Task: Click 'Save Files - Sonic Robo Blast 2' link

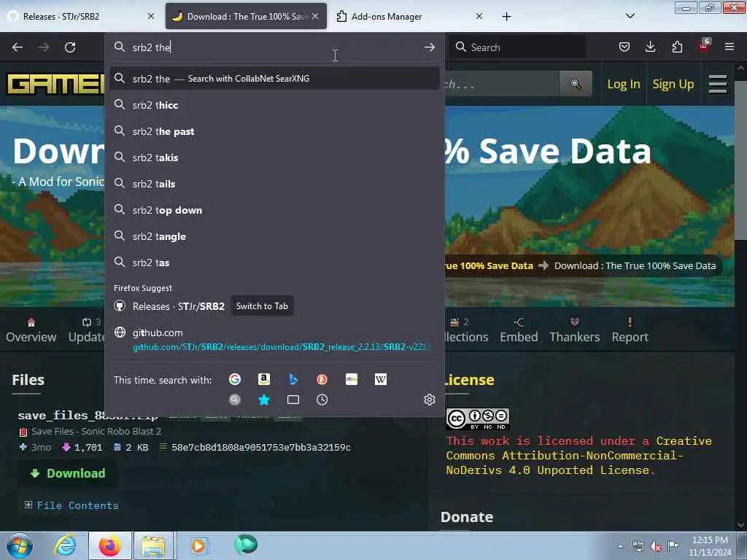Action: tap(96, 432)
